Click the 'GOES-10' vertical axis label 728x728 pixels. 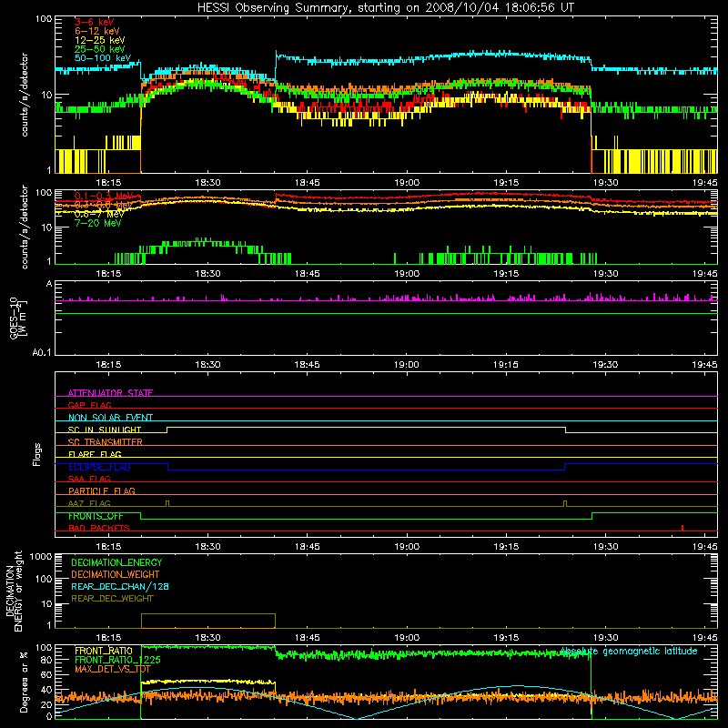click(x=14, y=318)
